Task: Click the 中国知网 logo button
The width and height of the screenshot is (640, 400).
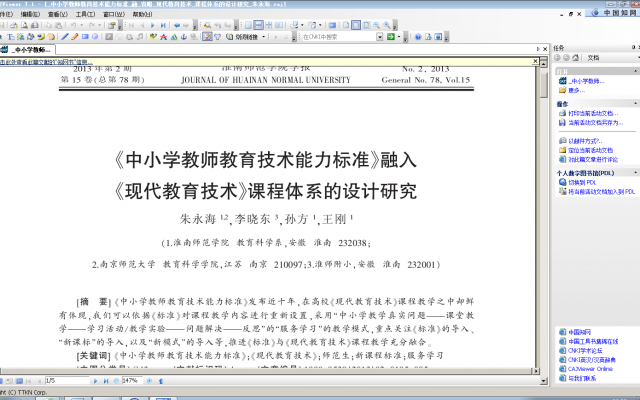Action: pyautogui.click(x=614, y=13)
